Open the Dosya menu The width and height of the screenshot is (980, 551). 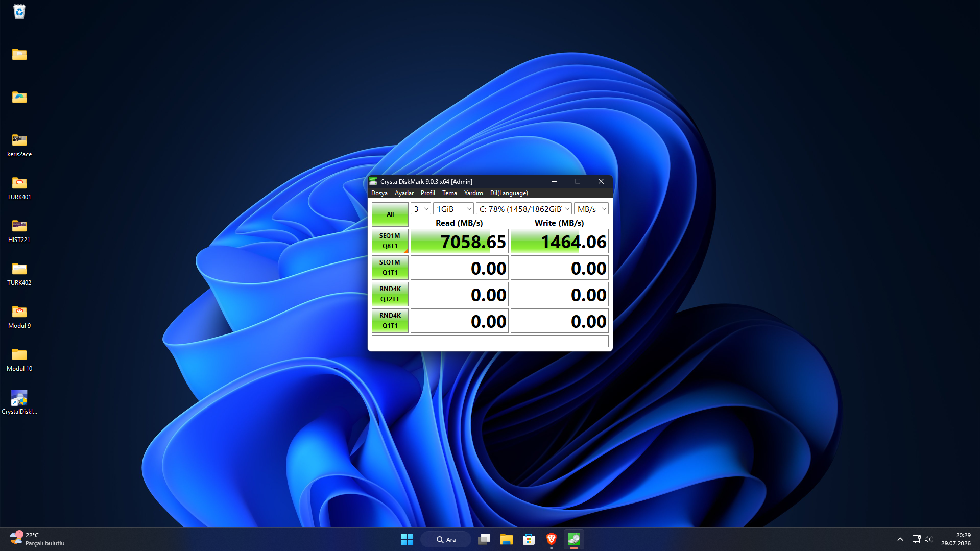pyautogui.click(x=379, y=193)
